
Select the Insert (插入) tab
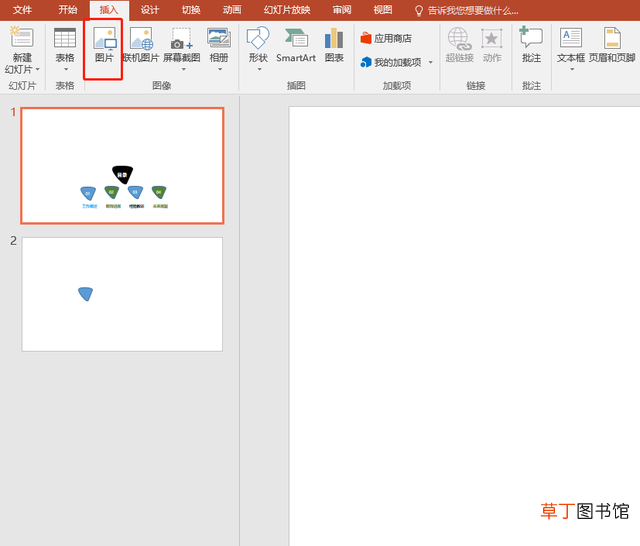[109, 10]
